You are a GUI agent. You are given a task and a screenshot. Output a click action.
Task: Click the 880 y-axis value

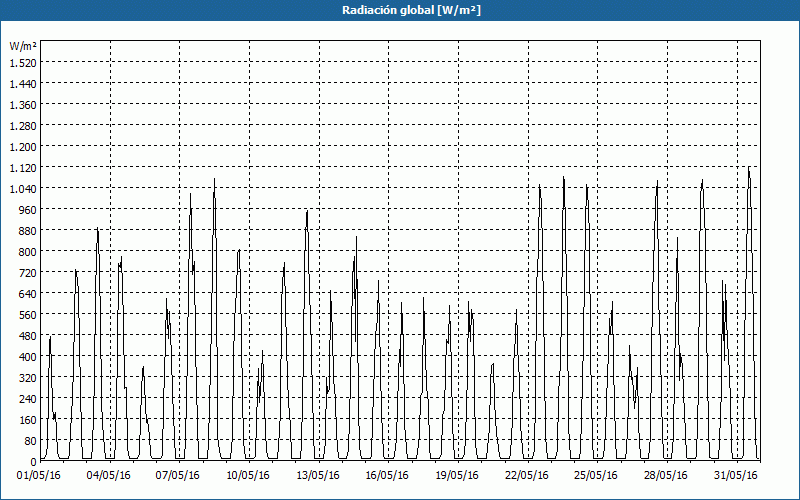28,231
